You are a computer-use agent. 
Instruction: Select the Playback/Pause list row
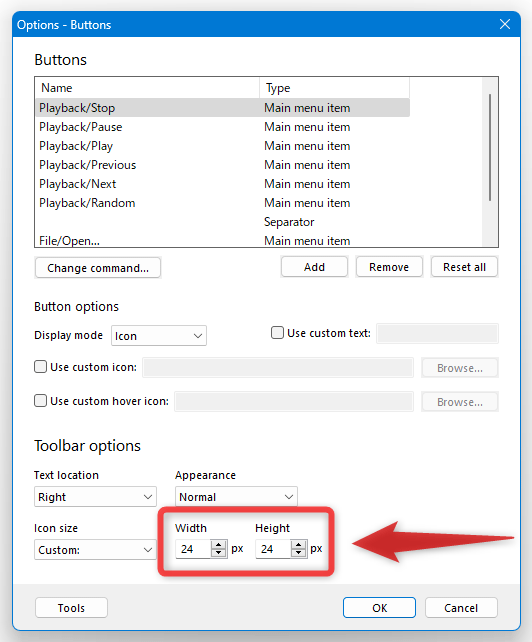(x=223, y=127)
